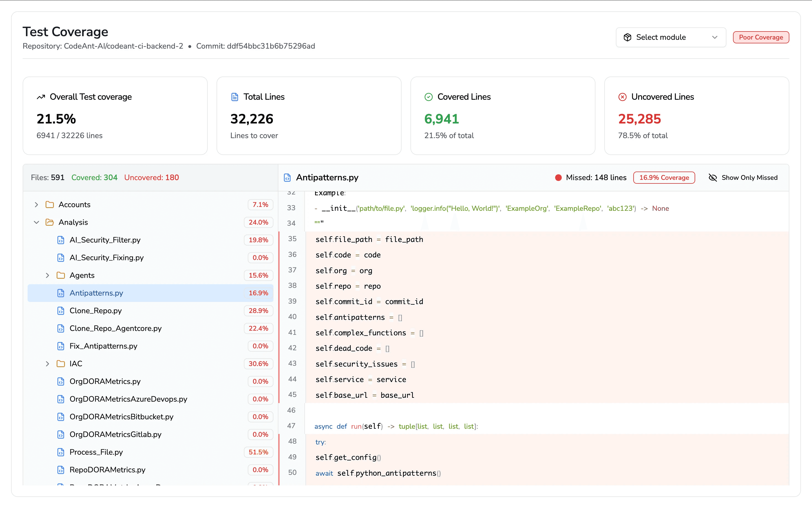Click the file icon of Clone_Repo.py

(x=61, y=311)
